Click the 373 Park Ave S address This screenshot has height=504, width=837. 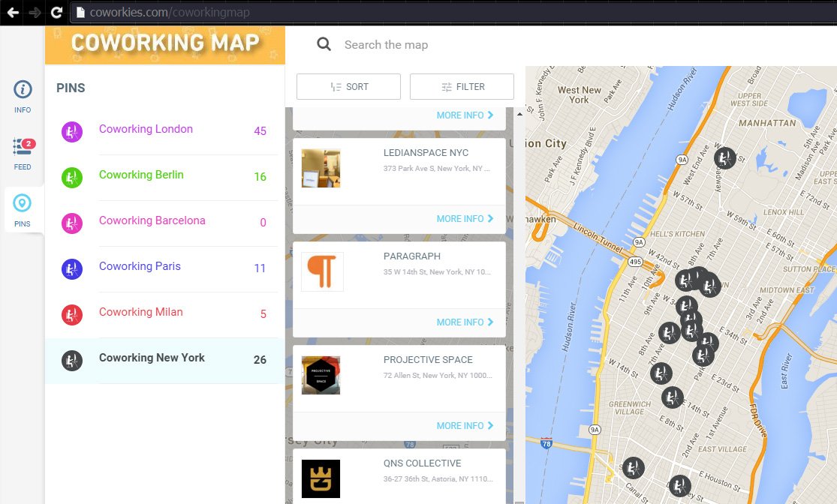(437, 169)
